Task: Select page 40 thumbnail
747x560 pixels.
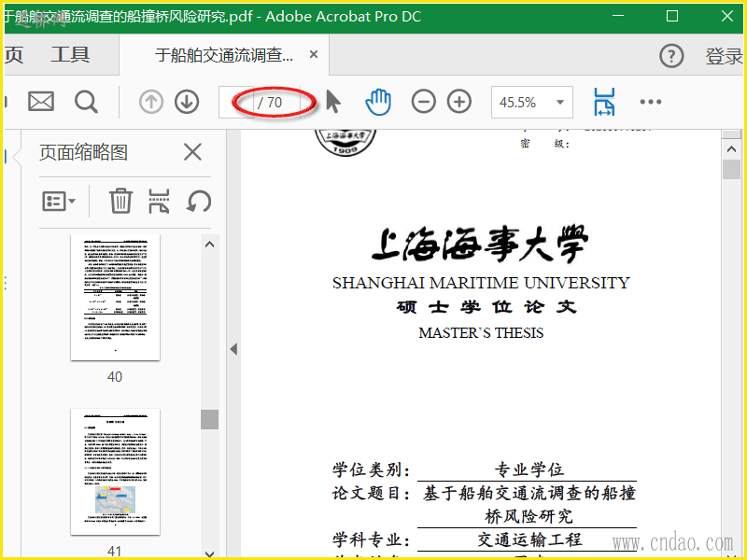Action: (x=115, y=297)
